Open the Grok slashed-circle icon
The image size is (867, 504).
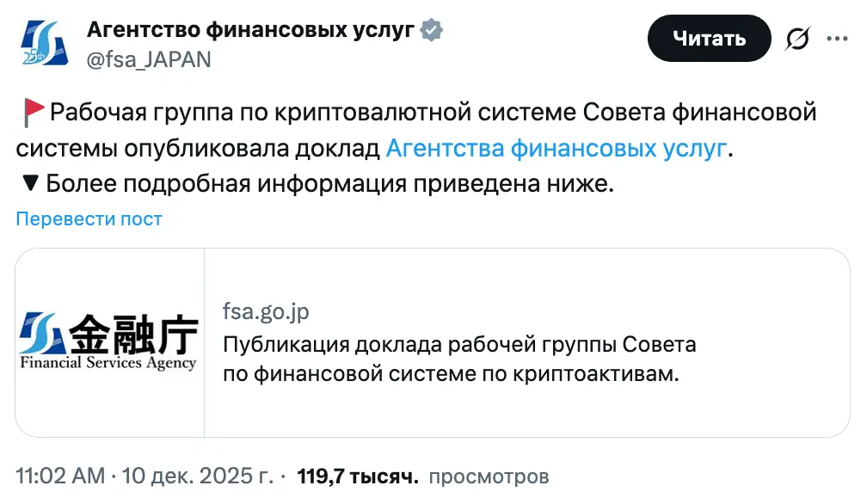click(x=797, y=39)
